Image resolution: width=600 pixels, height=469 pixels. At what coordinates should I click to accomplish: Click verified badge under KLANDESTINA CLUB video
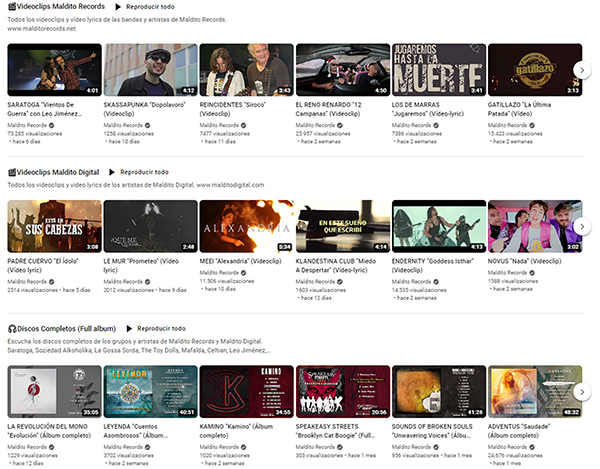pyautogui.click(x=339, y=282)
